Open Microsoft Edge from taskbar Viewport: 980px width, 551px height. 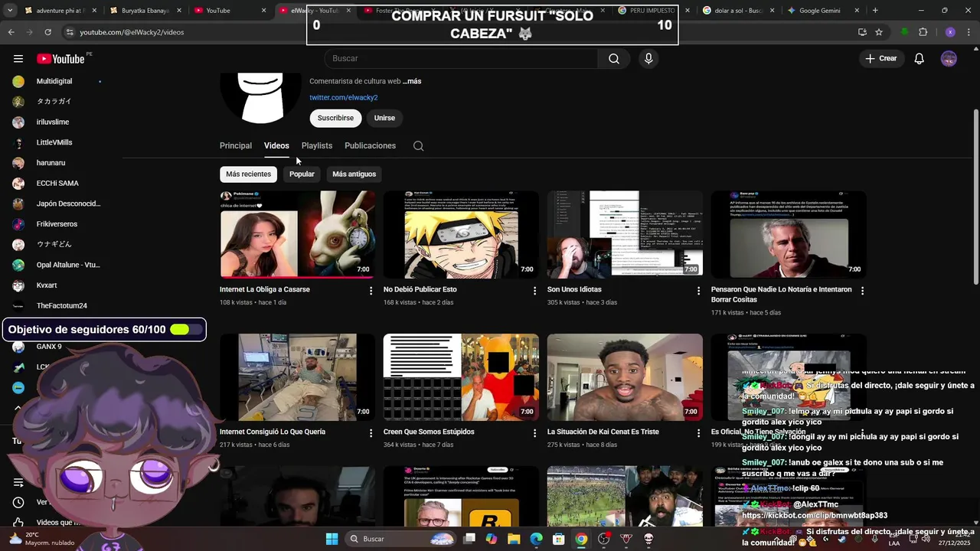(x=537, y=539)
